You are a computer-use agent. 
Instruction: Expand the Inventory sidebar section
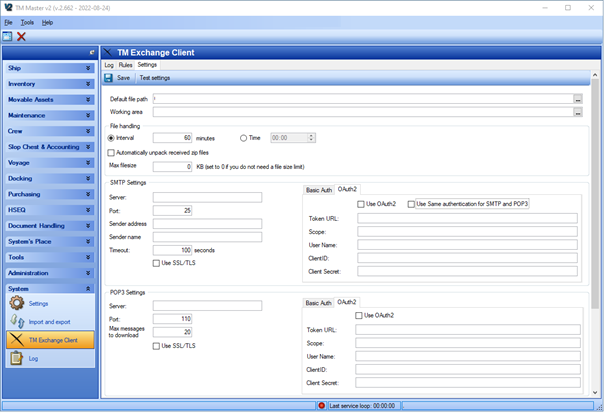50,84
